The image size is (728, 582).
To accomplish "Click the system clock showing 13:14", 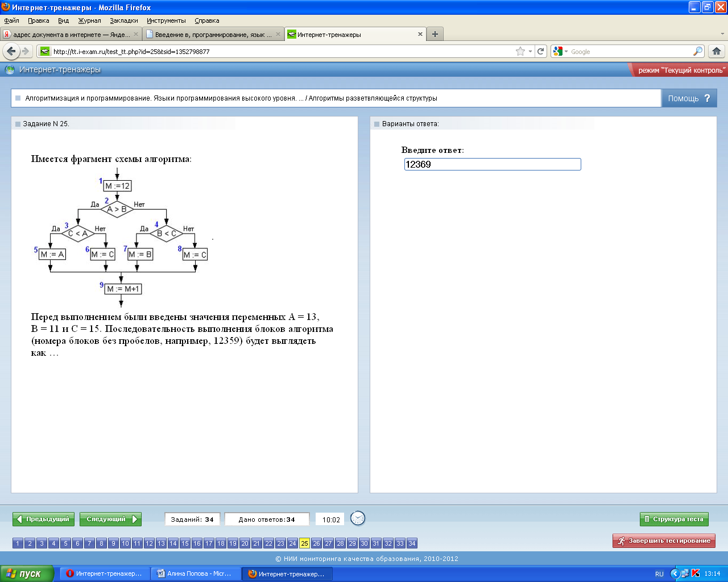I will tap(712, 573).
